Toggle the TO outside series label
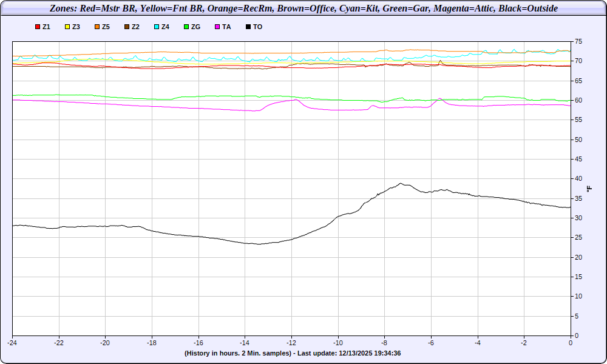The image size is (607, 364). (258, 27)
